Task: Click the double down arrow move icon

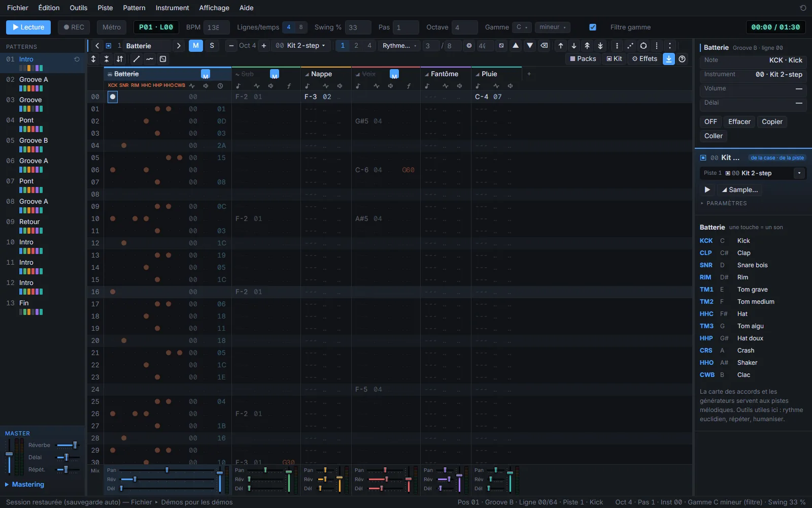Action: click(x=600, y=46)
